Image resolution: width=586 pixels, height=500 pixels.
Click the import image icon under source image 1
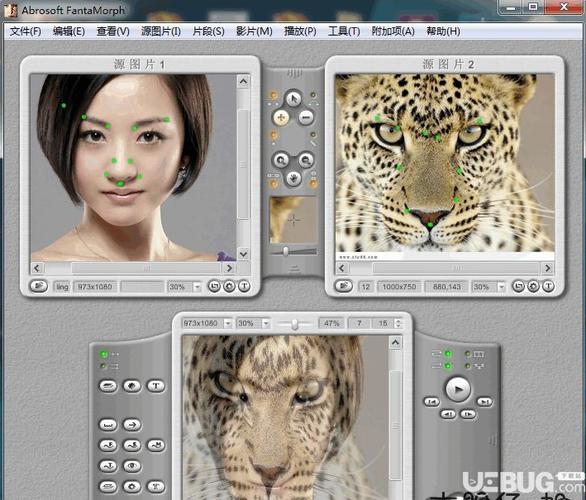pos(39,286)
